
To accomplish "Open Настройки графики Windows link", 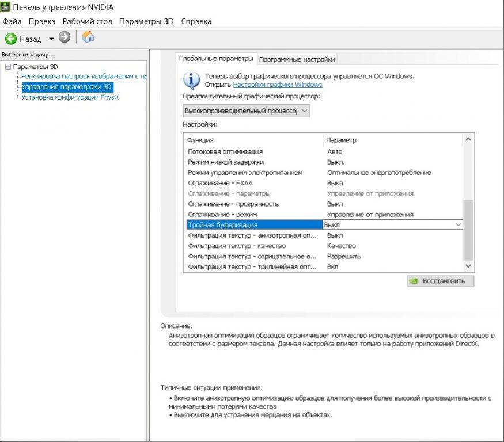I will coord(278,85).
